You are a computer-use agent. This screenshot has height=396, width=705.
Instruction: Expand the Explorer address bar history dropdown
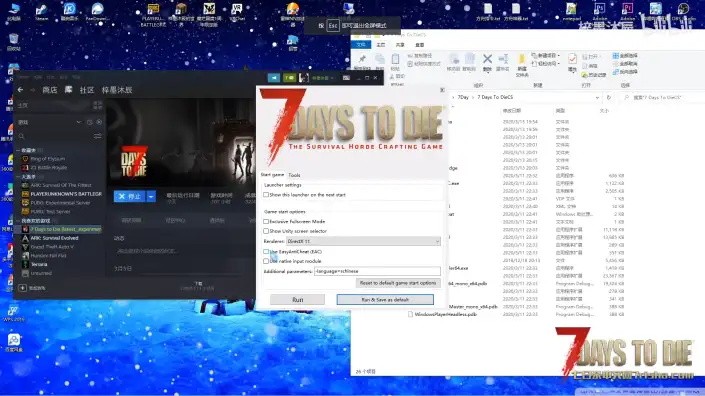coord(597,97)
